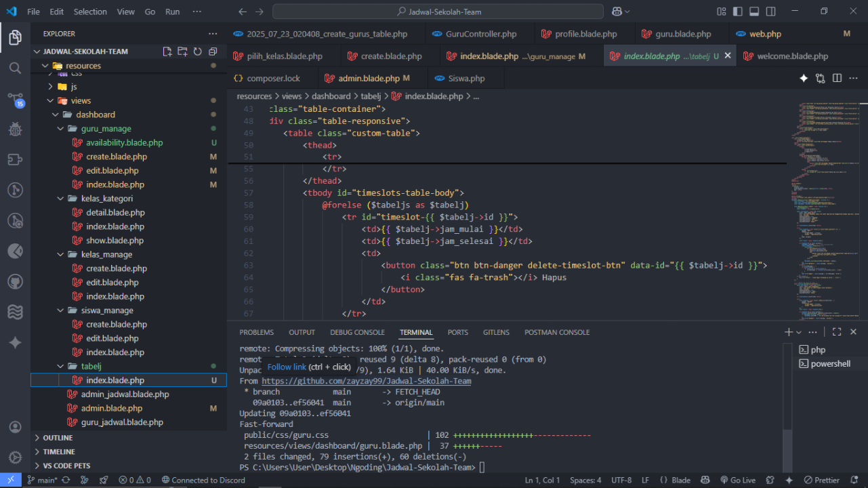Open the Search view in activity bar
Image resolution: width=868 pixels, height=488 pixels.
15,68
